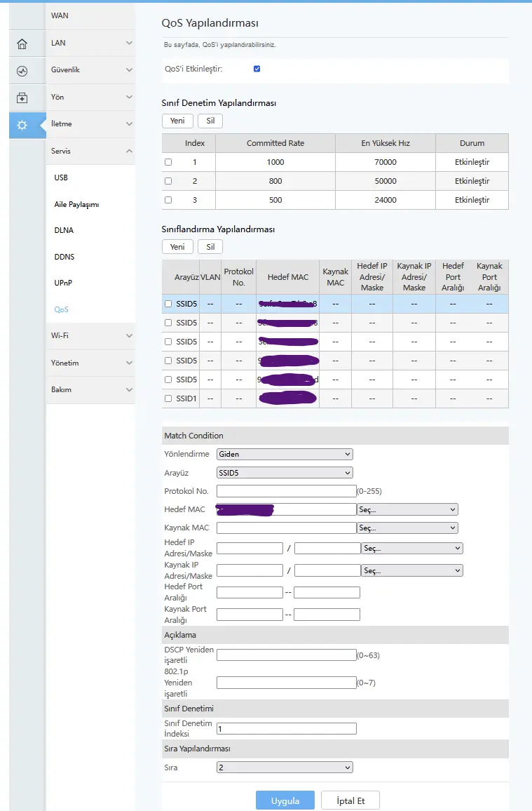
Task: Focus the Kaynak Port Aralığı start field
Action: (x=250, y=615)
